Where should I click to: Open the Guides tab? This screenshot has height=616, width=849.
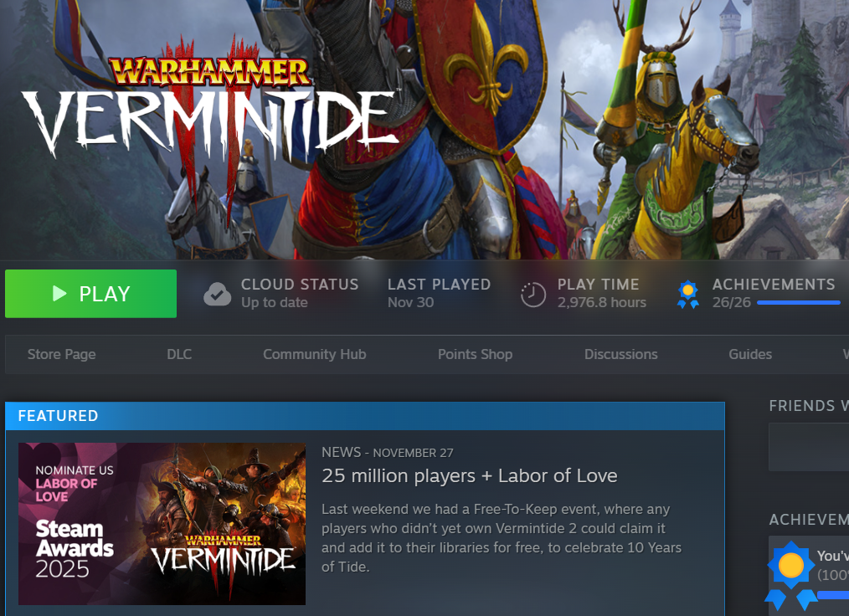[750, 354]
